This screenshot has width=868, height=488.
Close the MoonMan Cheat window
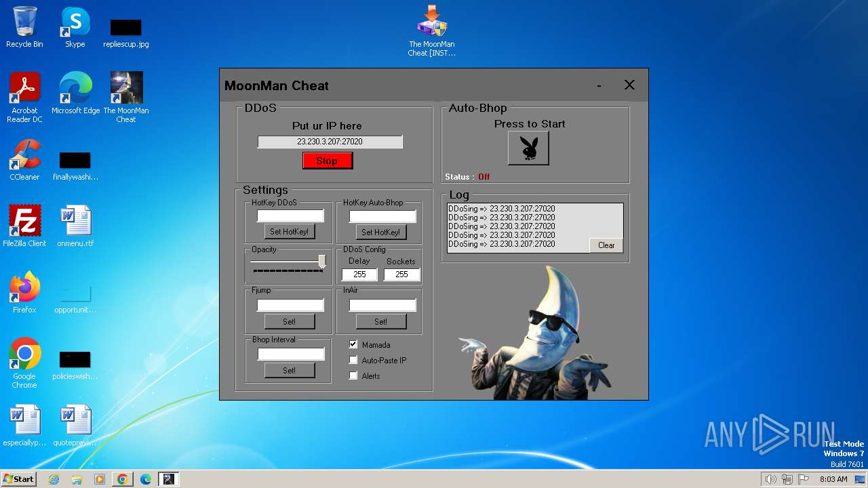(629, 85)
